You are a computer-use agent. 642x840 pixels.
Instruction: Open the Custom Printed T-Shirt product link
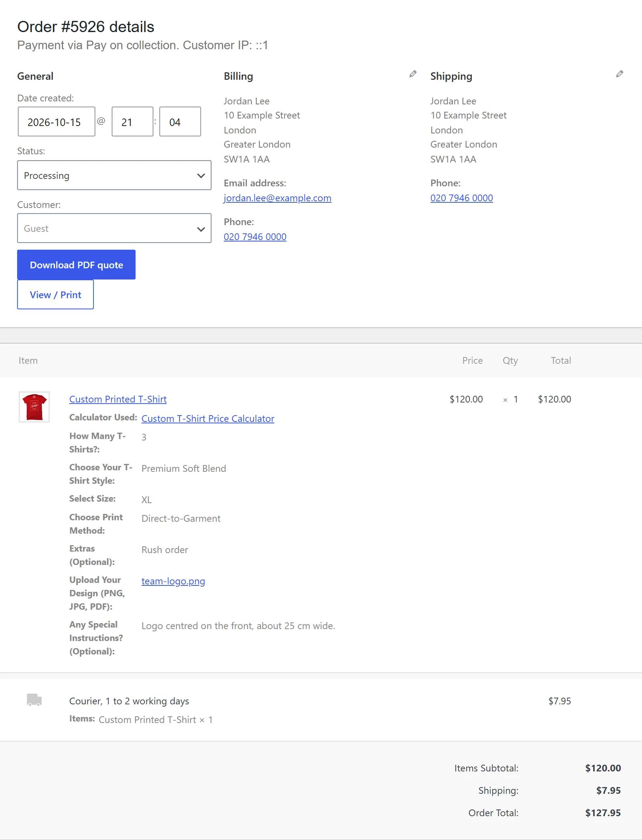click(118, 399)
